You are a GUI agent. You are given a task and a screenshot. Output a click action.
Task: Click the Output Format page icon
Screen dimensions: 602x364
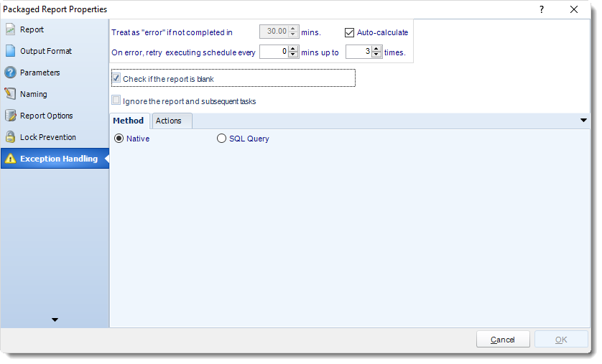10,51
